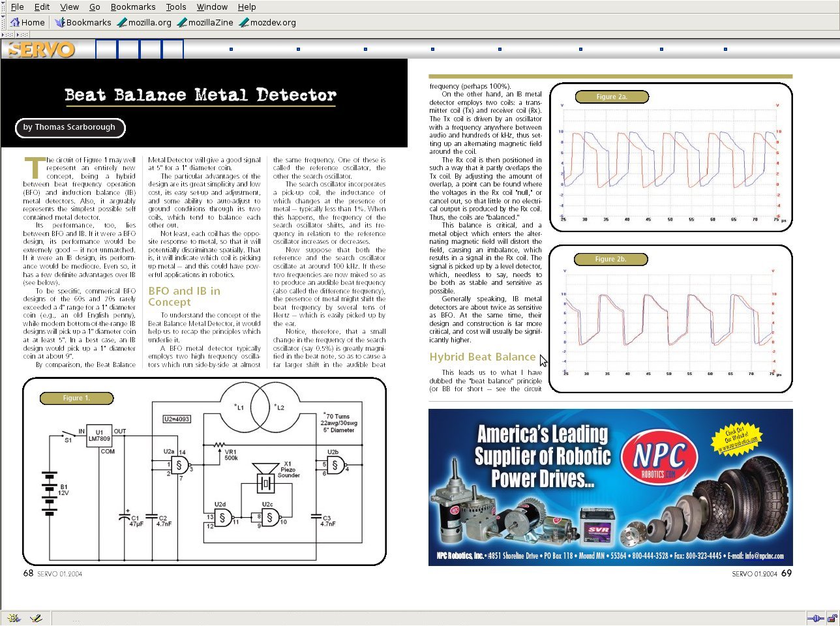The image size is (840, 626).
Task: Open the Go menu
Action: 95,7
